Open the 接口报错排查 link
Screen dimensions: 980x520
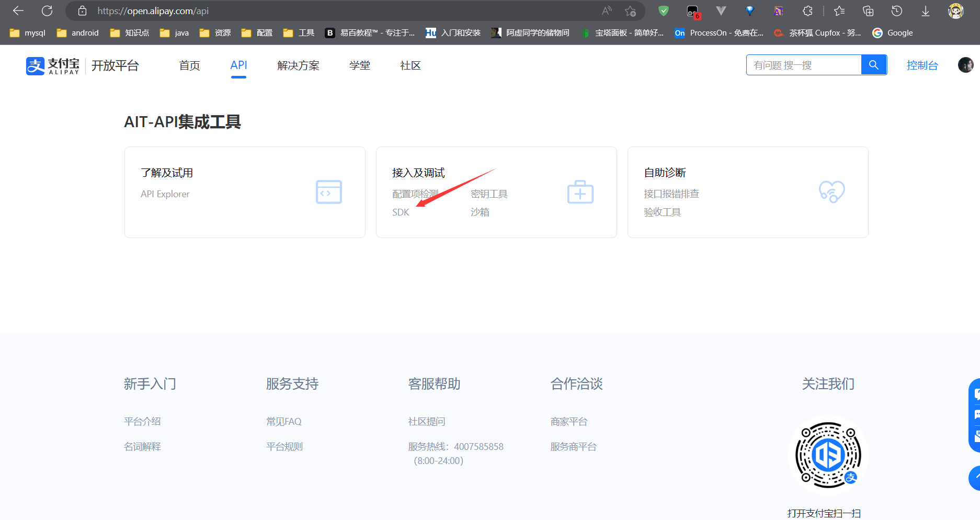pyautogui.click(x=671, y=194)
